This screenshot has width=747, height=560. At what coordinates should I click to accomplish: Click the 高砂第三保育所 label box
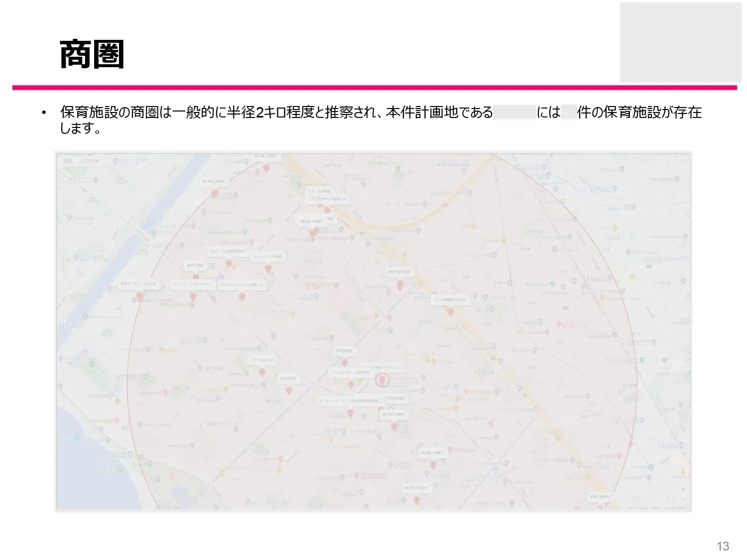(x=214, y=181)
